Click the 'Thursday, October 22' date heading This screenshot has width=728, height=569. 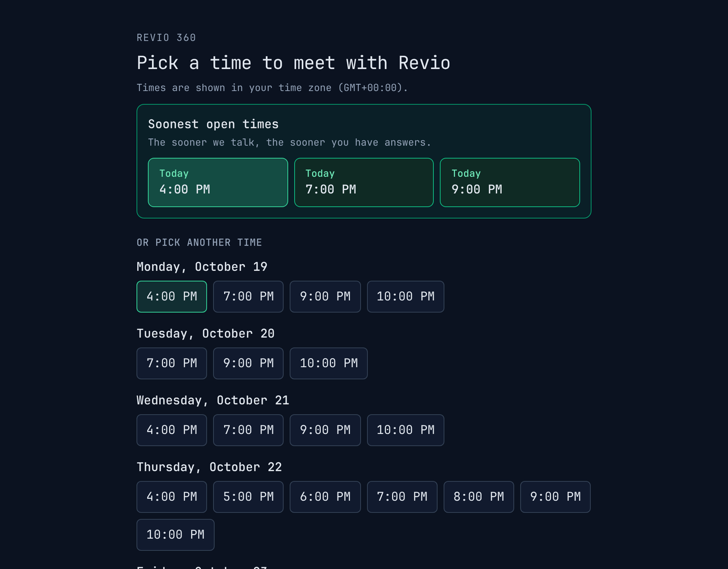point(210,468)
